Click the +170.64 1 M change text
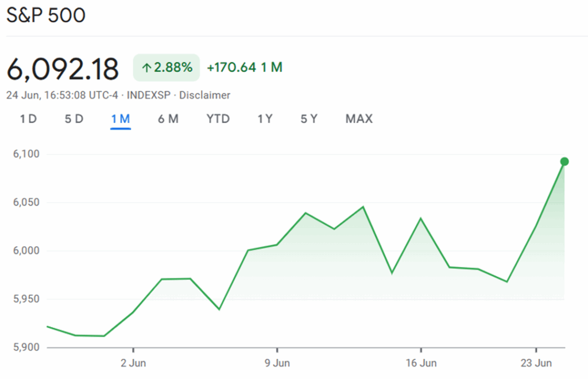 (x=245, y=68)
